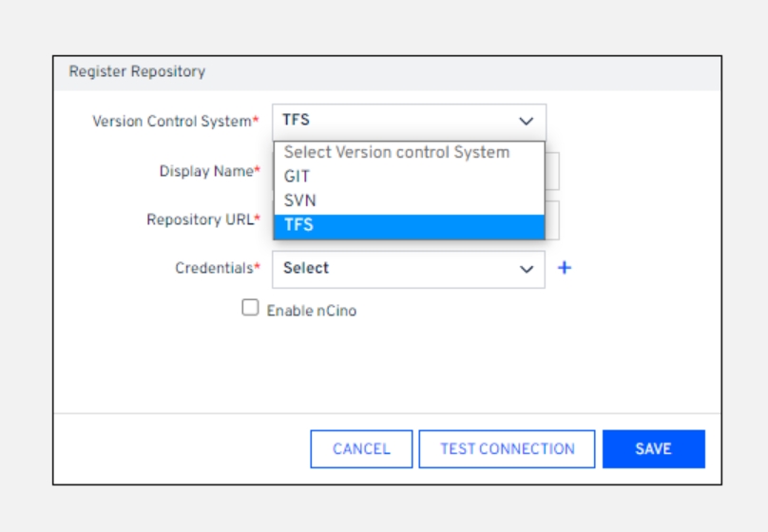Focus the Display Name input field
This screenshot has height=532, width=768.
552,172
